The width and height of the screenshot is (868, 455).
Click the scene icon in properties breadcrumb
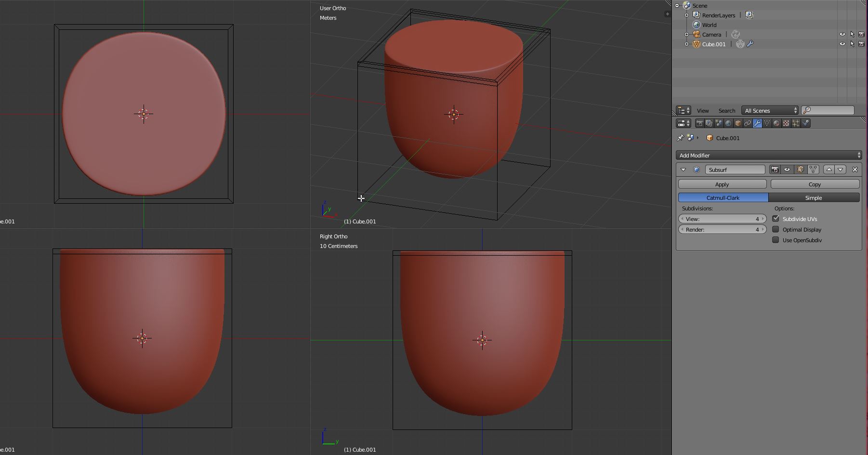pos(691,138)
